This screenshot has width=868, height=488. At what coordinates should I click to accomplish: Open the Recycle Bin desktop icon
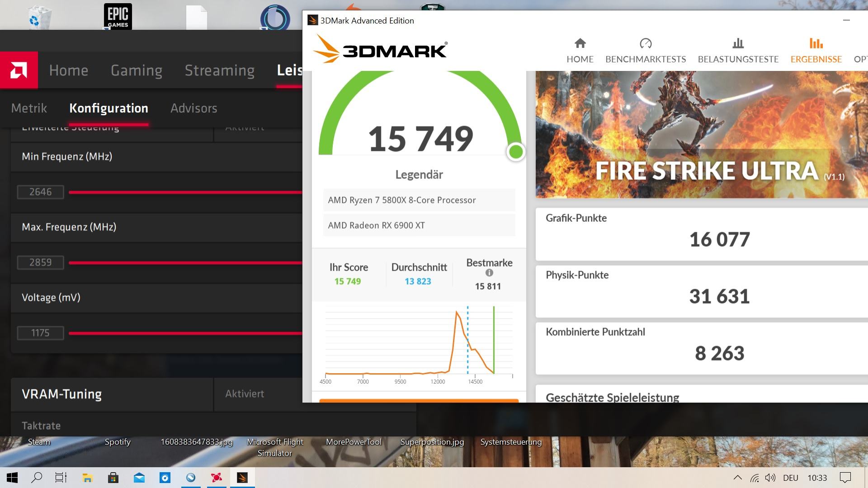(40, 17)
